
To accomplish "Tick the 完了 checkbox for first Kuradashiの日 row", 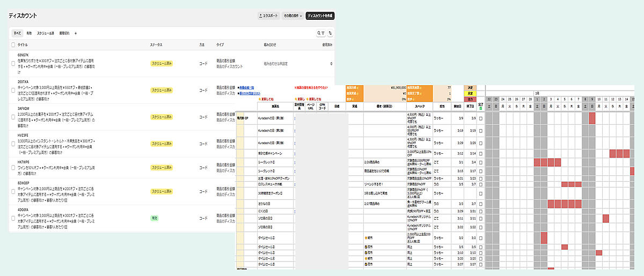I will pyautogui.click(x=480, y=118).
